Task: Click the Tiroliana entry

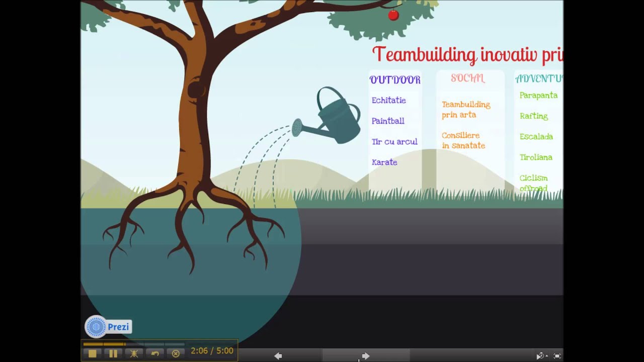Action: coord(536,157)
